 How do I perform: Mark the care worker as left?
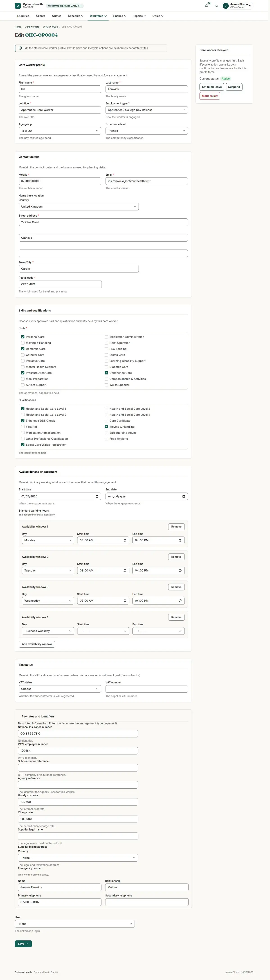(x=210, y=96)
